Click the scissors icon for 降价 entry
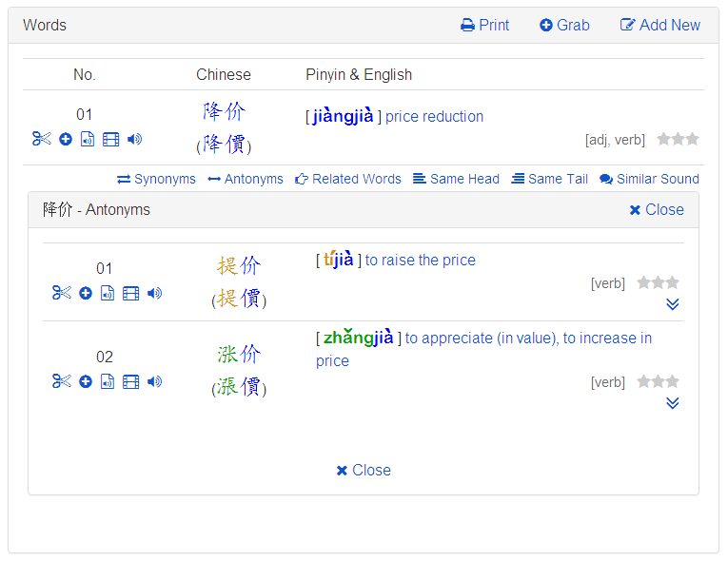728x561 pixels. [41, 139]
